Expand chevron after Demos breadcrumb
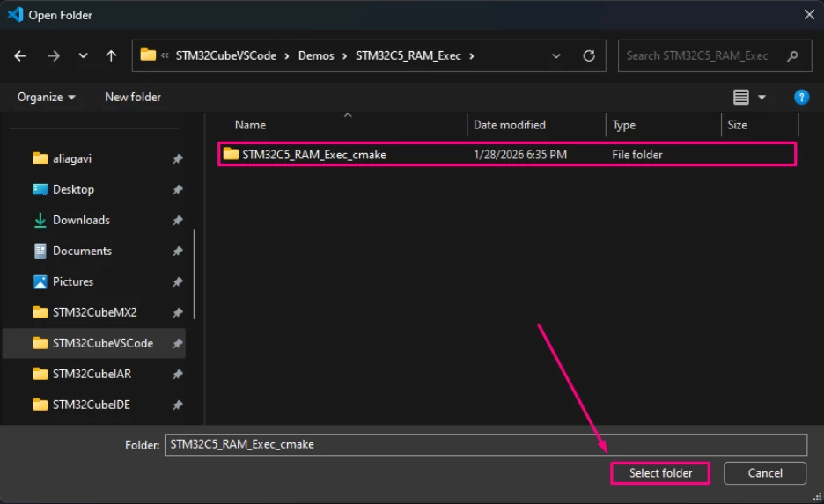The width and height of the screenshot is (824, 504). 344,55
